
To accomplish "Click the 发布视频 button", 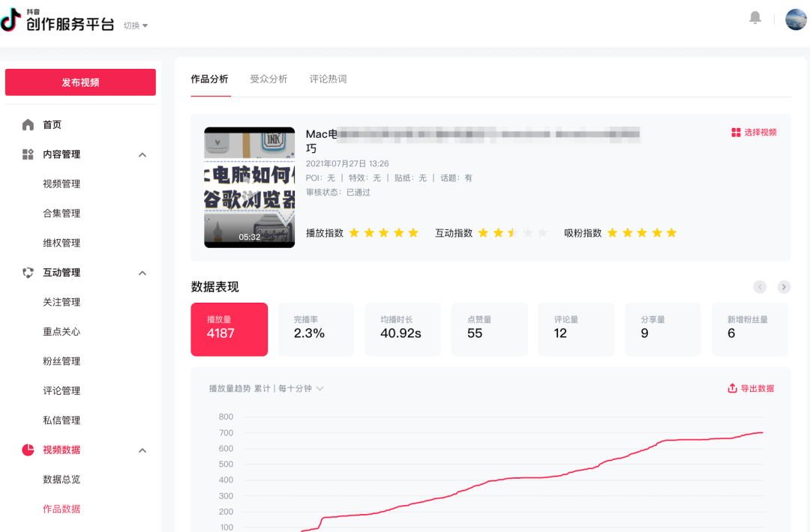I will point(80,82).
